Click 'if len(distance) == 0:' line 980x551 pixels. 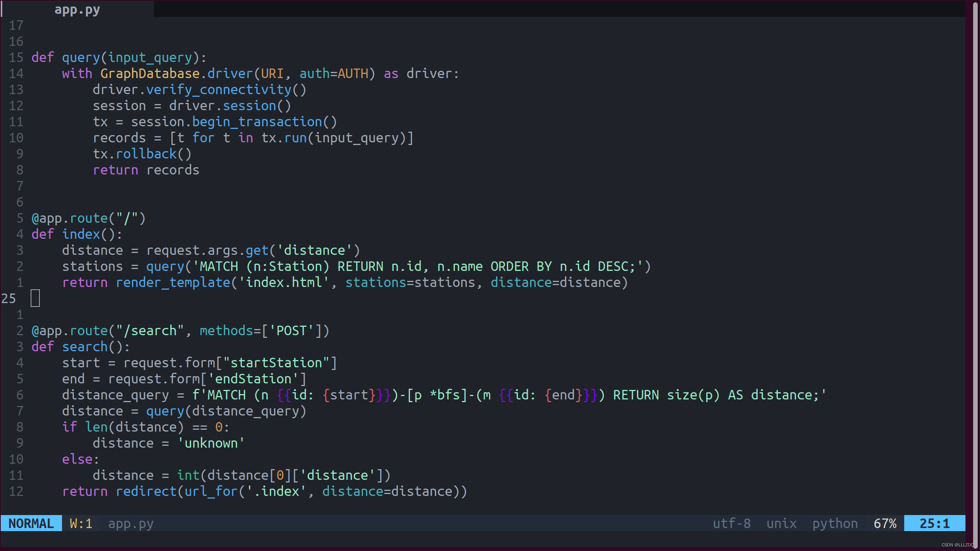[146, 427]
